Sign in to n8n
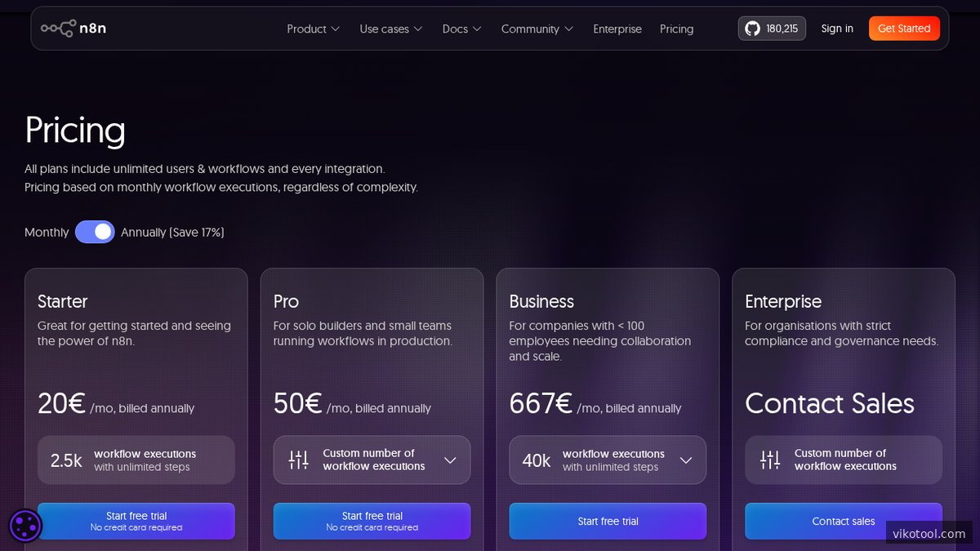The image size is (980, 551). [836, 28]
